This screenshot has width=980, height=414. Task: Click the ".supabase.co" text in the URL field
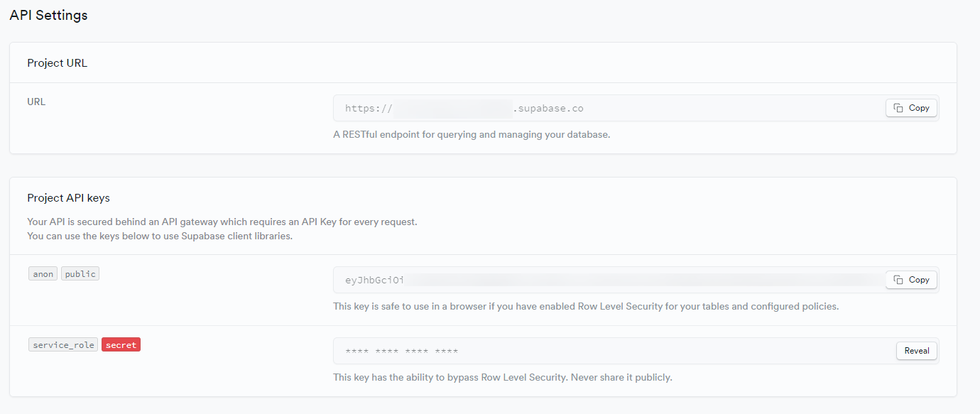[548, 109]
